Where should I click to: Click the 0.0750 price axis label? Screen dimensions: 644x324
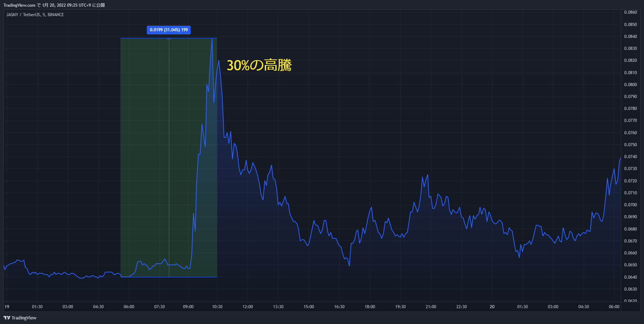coord(630,145)
